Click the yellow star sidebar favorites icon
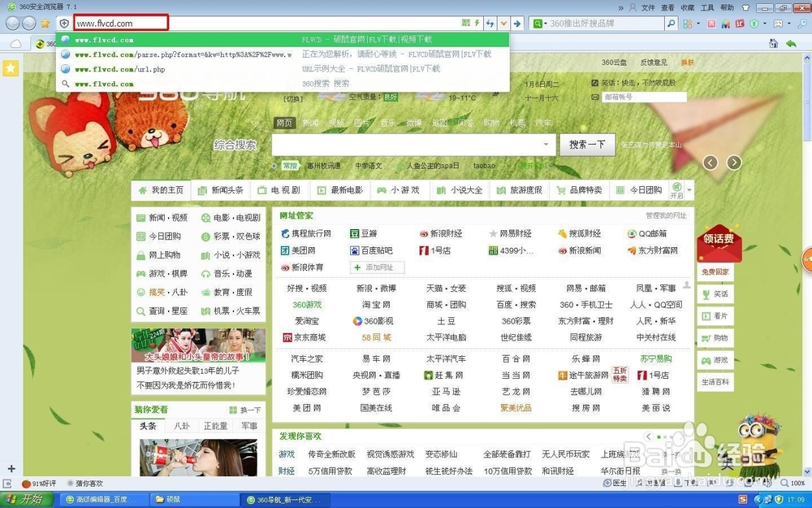The height and width of the screenshot is (508, 812). pyautogui.click(x=11, y=68)
